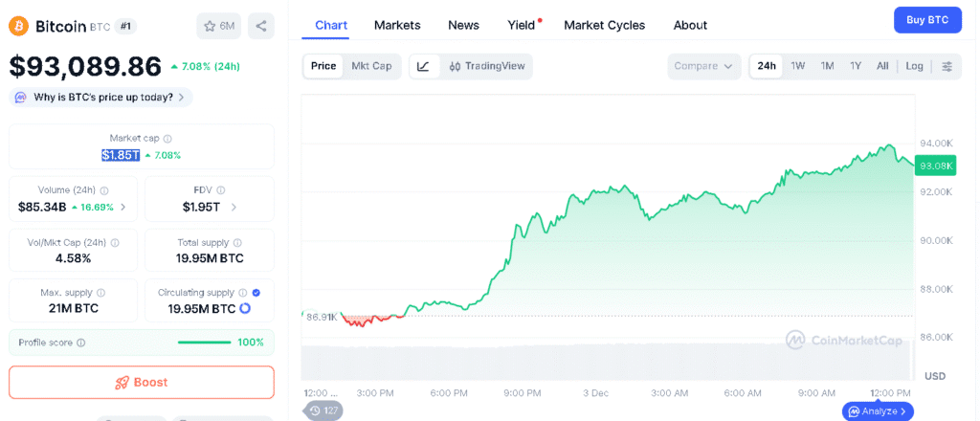Screen dimensions: 980x421
Task: Click the AI icon beside 'Why is BTC's price up'
Action: pyautogui.click(x=21, y=98)
